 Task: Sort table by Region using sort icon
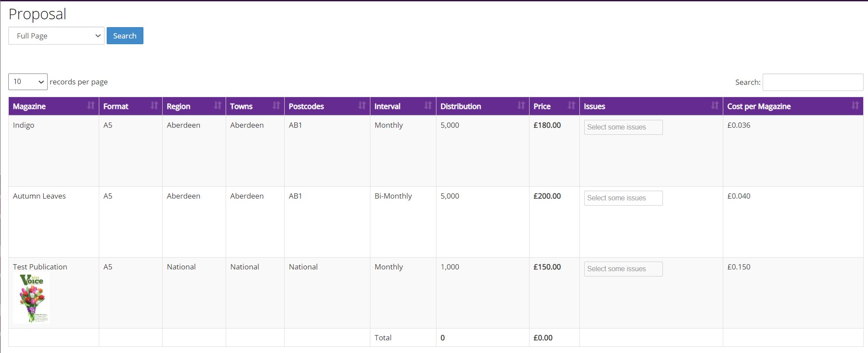(x=217, y=105)
